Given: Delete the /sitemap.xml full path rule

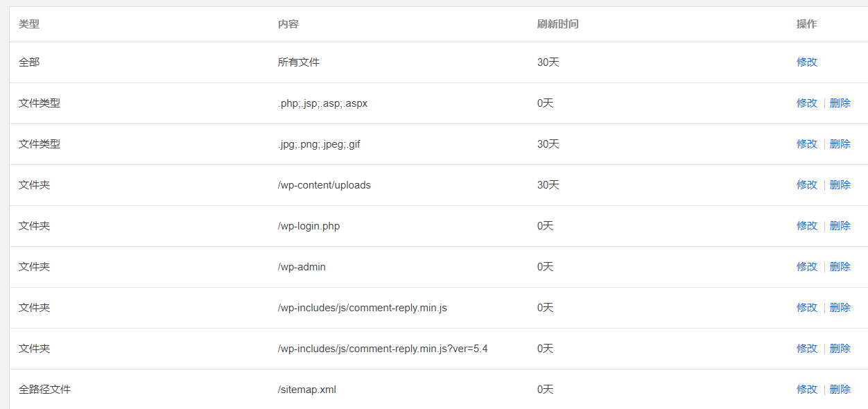Looking at the screenshot, I should (840, 390).
